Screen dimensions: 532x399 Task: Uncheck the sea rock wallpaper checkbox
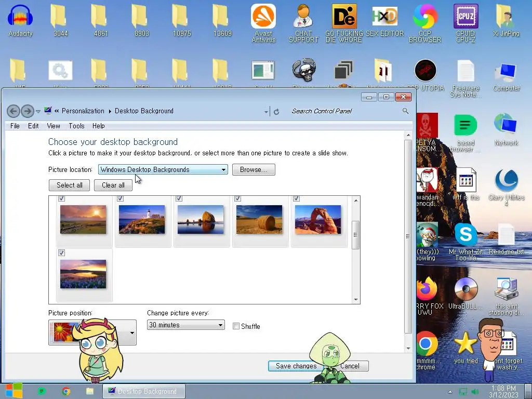point(179,198)
